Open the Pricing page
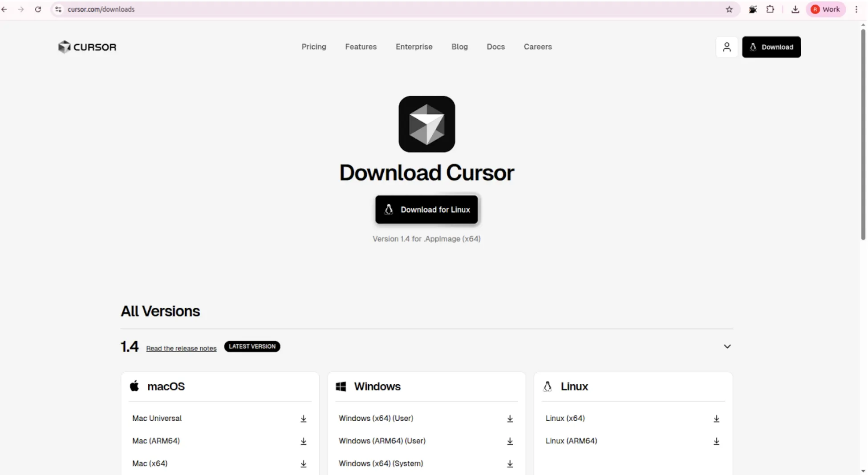Image resolution: width=868 pixels, height=475 pixels. coord(314,47)
